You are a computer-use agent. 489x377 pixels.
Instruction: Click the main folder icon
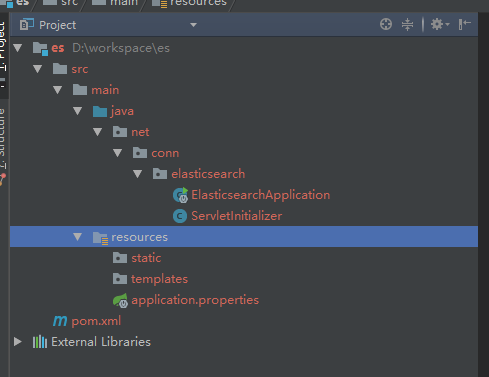(x=80, y=90)
